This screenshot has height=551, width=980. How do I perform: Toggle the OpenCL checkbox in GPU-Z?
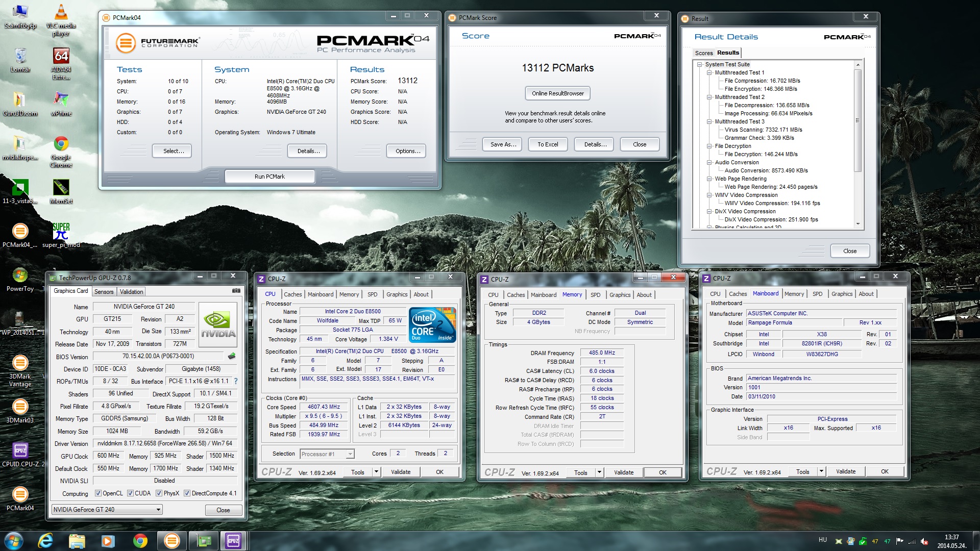click(99, 493)
